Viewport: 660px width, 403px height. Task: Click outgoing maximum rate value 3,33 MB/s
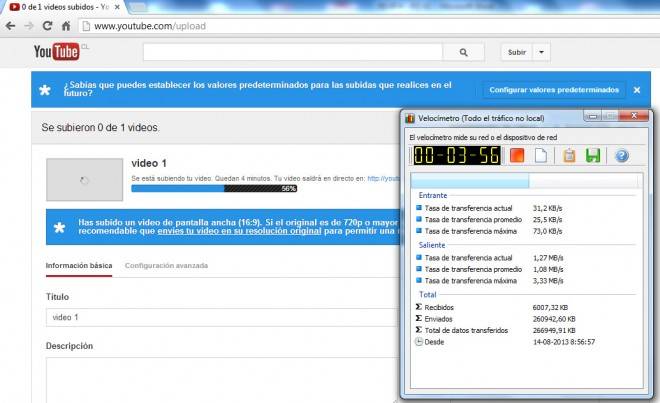pos(548,281)
